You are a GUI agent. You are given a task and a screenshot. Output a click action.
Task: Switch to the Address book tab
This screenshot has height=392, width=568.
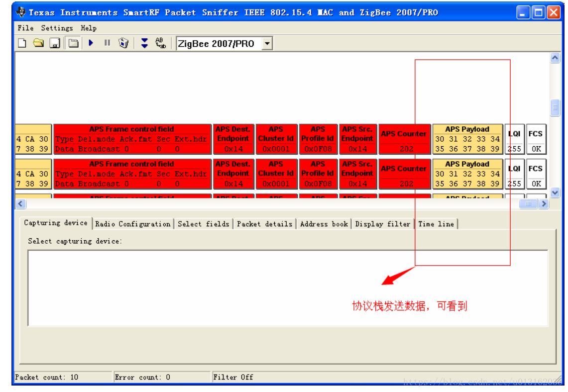324,224
